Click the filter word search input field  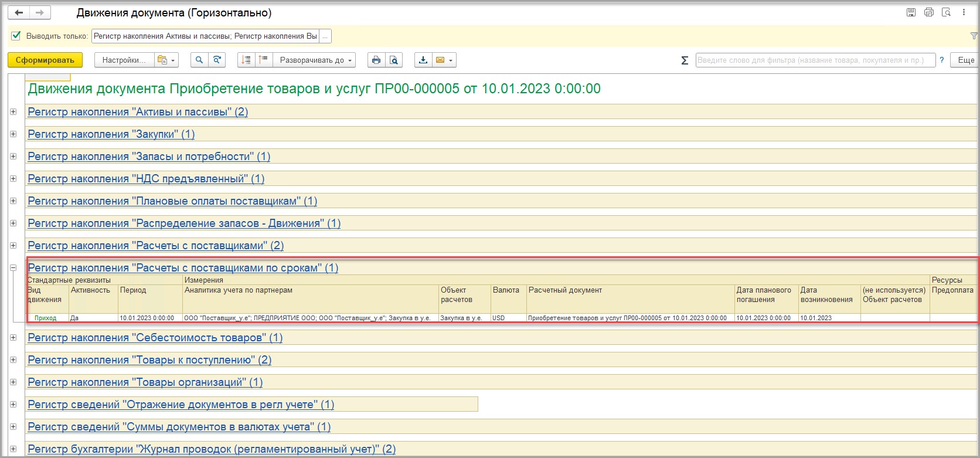815,60
